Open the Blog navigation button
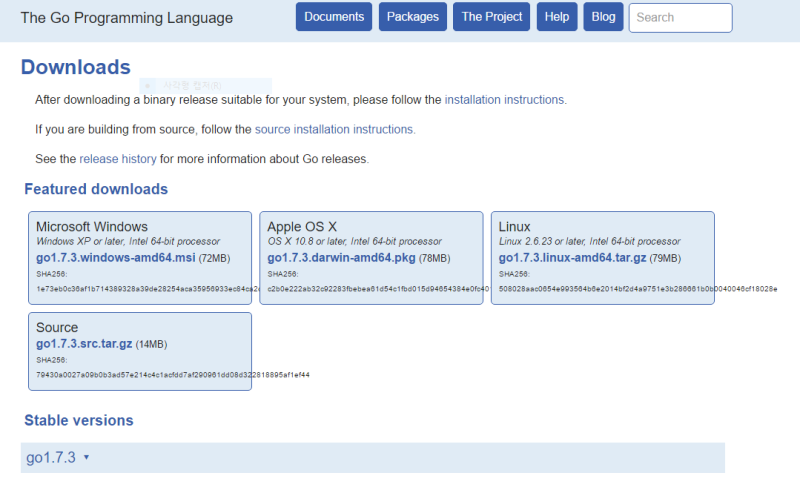This screenshot has width=800, height=493. click(x=603, y=17)
